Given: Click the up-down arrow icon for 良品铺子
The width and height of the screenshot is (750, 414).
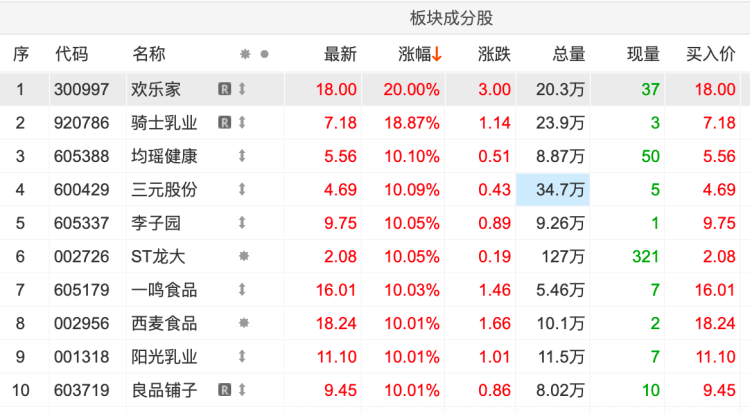Looking at the screenshot, I should pyautogui.click(x=242, y=390).
